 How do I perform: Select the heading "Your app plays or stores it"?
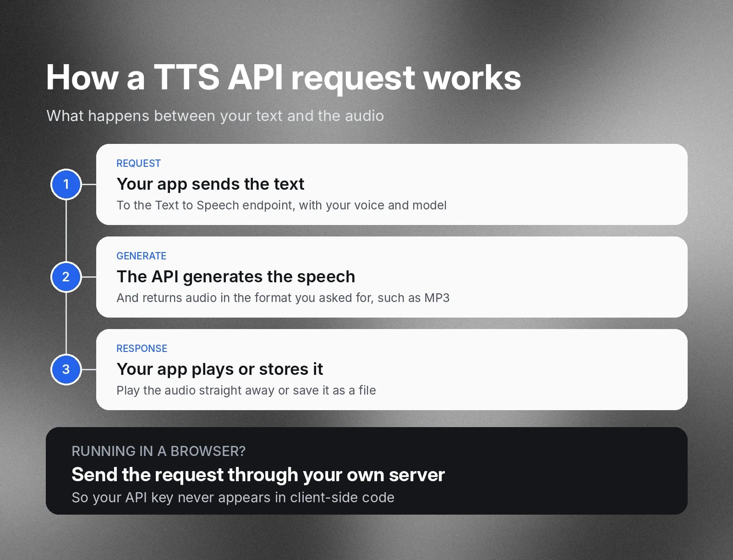[x=220, y=369]
